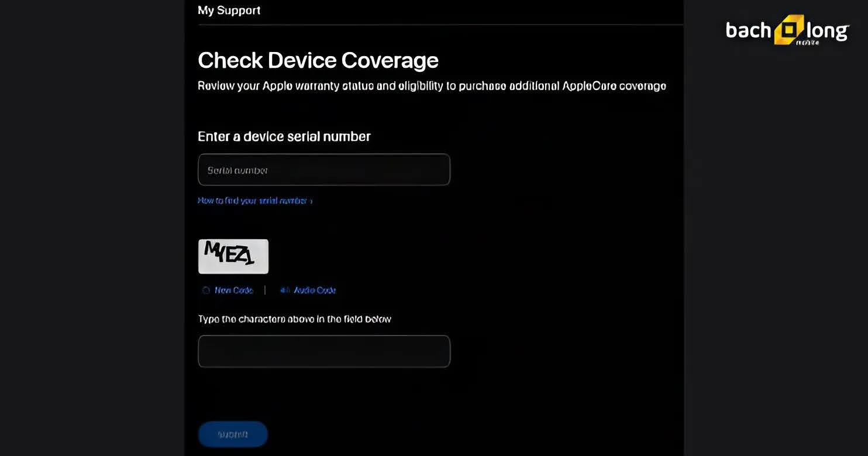Viewport: 868px width, 456px height.
Task: Click the 'Check Device Coverage' heading
Action: pyautogui.click(x=318, y=60)
